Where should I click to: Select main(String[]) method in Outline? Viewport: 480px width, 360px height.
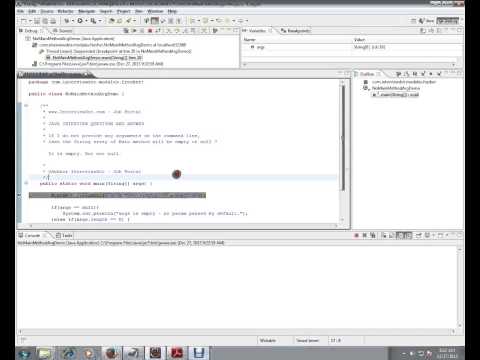pyautogui.click(x=395, y=95)
